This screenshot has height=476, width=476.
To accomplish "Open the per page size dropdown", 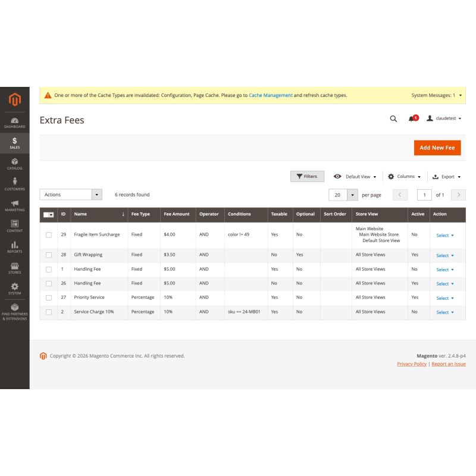I will [352, 195].
